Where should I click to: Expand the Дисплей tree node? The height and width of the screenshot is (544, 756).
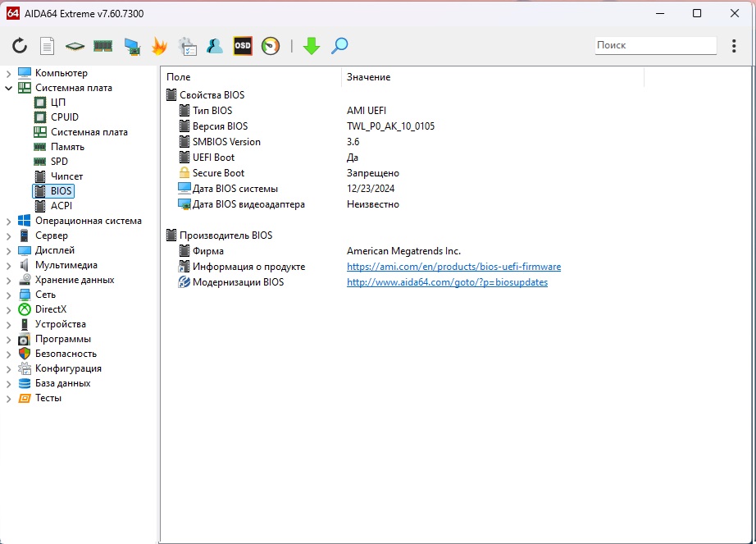9,250
